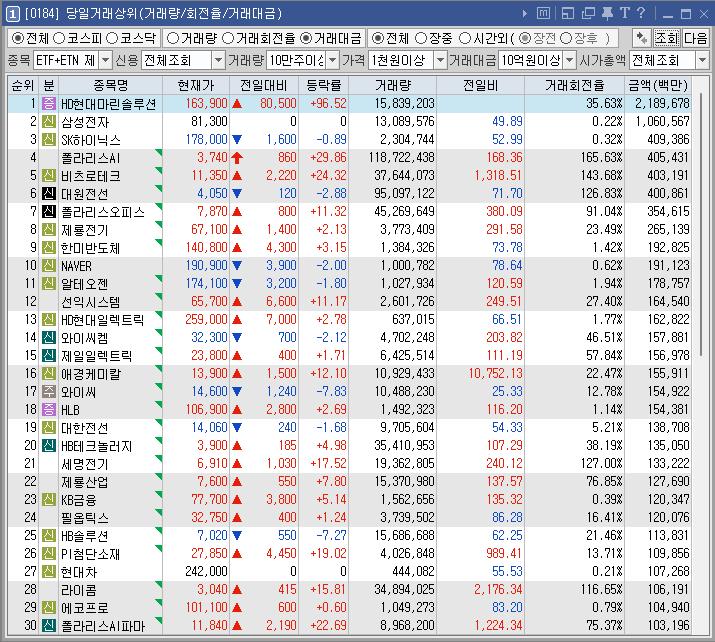This screenshot has width=715, height=642.
Task: Click teal 신 badge next to 제일일렉트릭
Action: (x=49, y=355)
